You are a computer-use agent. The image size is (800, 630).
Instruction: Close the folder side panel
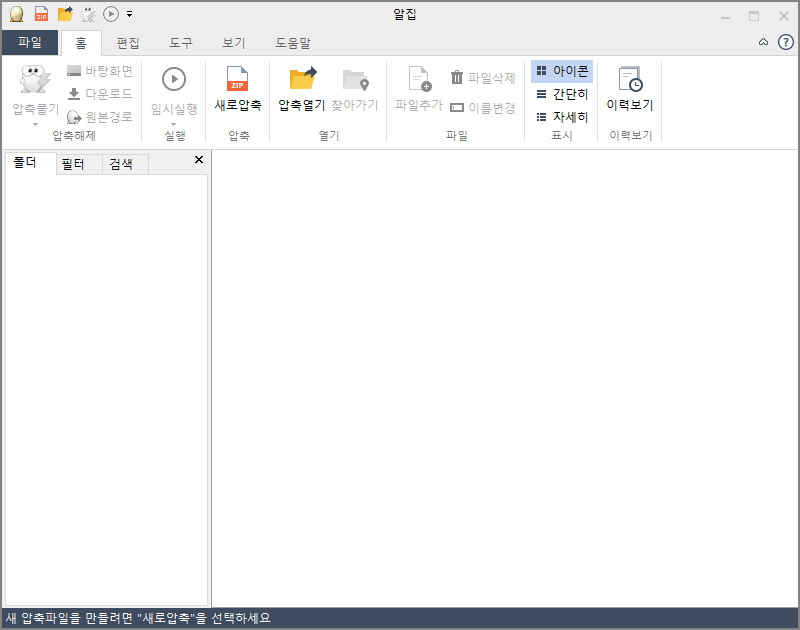(199, 160)
